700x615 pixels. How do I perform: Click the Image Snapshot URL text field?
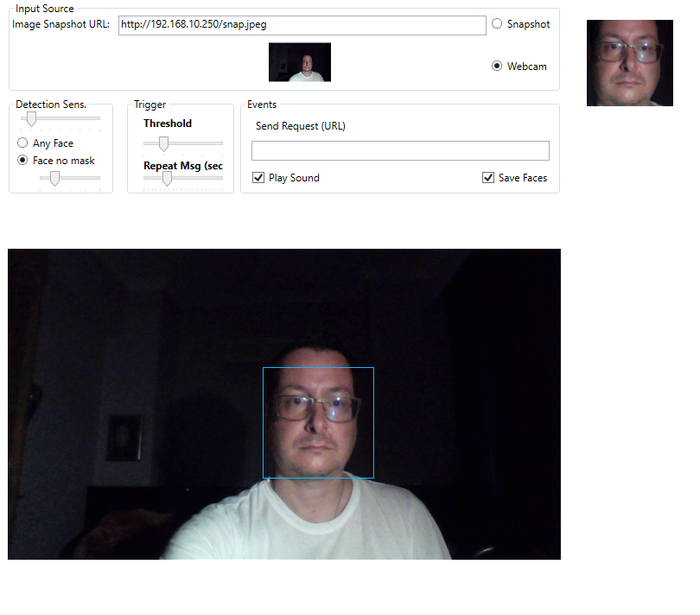point(302,25)
